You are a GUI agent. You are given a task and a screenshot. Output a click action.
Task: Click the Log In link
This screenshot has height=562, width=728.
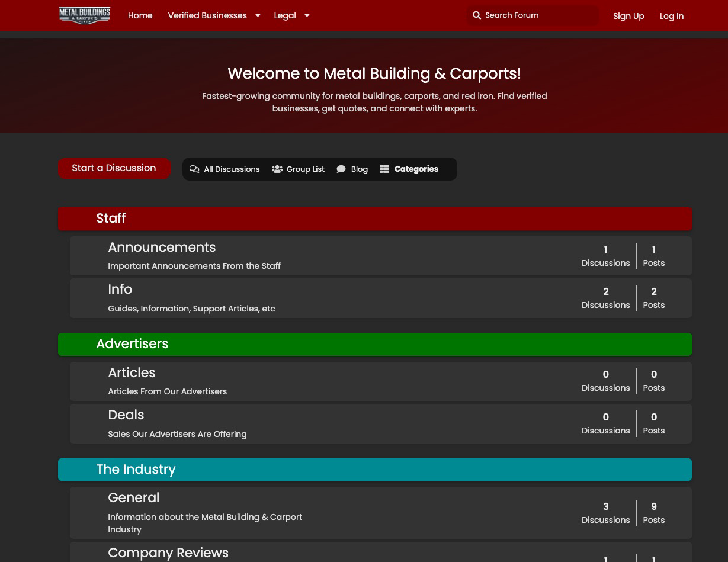(672, 16)
